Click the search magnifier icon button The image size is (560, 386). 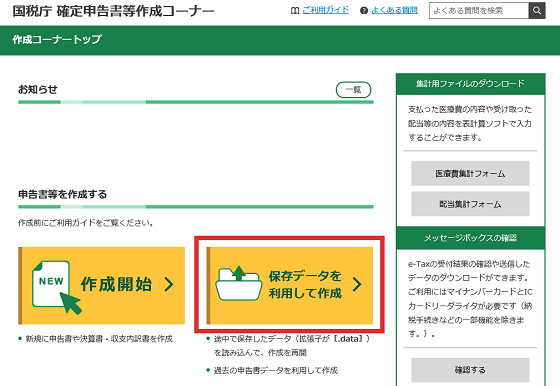tap(537, 11)
